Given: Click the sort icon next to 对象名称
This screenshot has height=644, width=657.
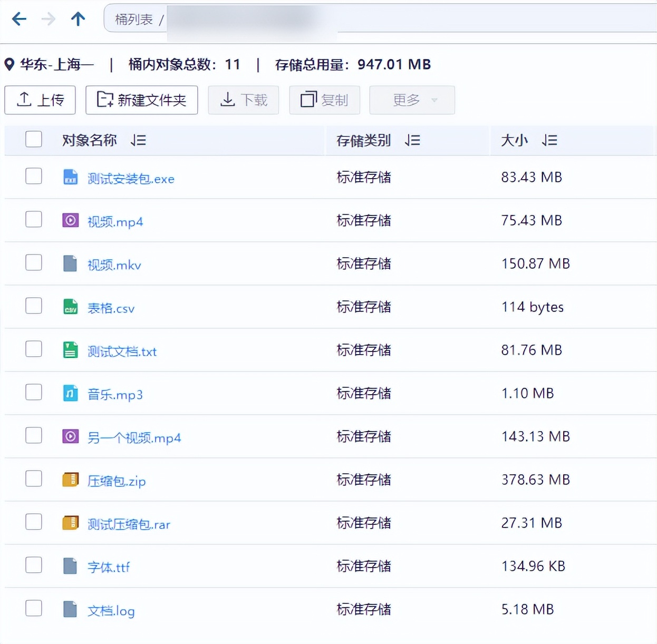Looking at the screenshot, I should click(x=138, y=140).
